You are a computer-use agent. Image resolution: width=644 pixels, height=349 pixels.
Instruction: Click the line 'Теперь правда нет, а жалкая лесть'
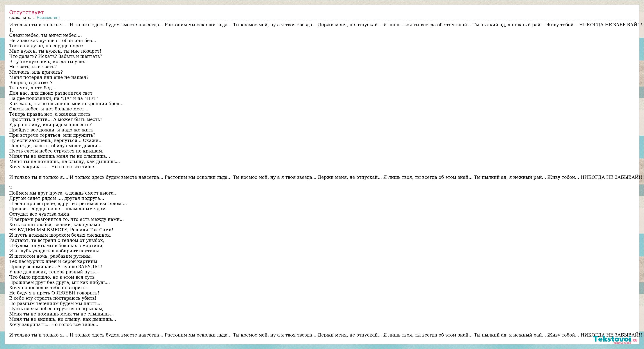click(50, 114)
